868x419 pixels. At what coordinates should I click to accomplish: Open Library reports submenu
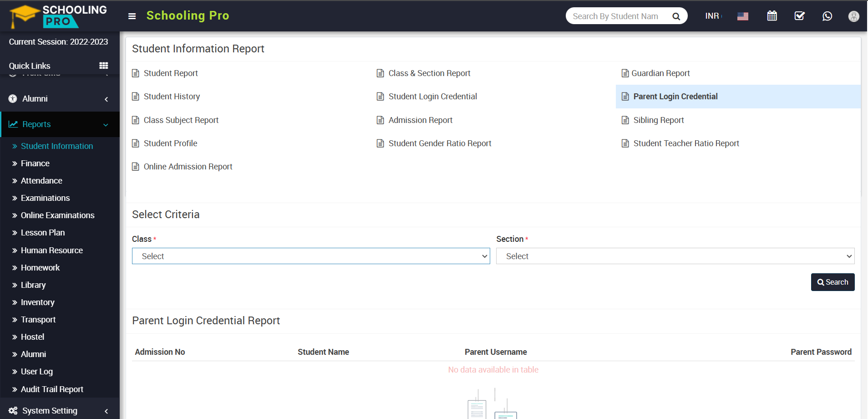[x=33, y=285]
